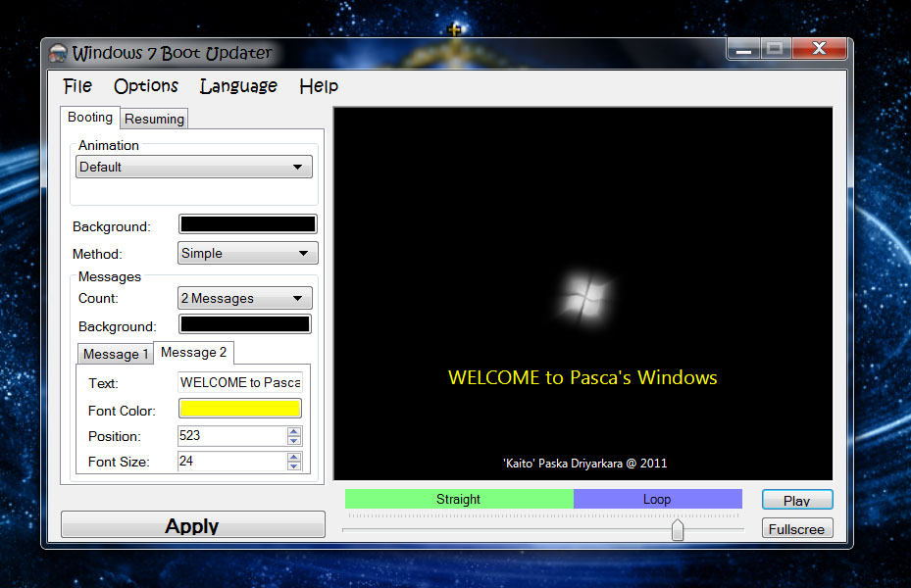Switch to the Booting tab
The height and width of the screenshot is (588, 911).
click(90, 118)
